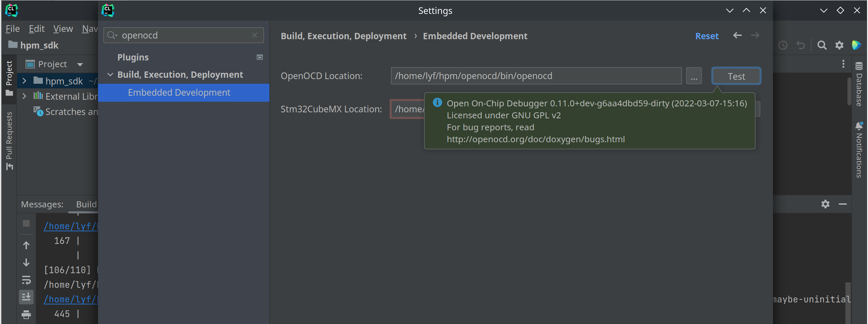
Task: Go back in Settings navigation history
Action: (x=737, y=36)
